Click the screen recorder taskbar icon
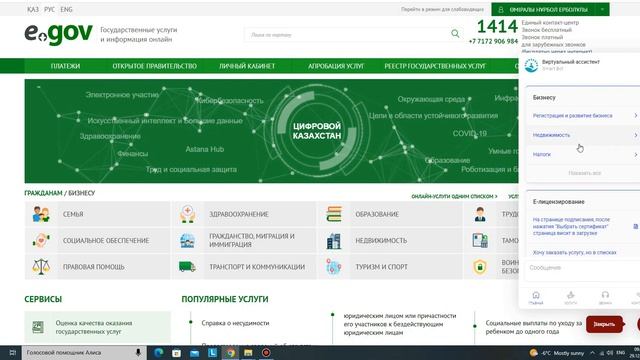640x360 pixels. pos(266,353)
